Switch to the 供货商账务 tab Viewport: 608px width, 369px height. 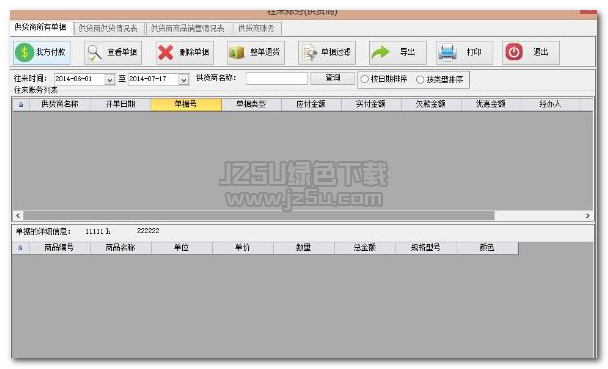256,28
